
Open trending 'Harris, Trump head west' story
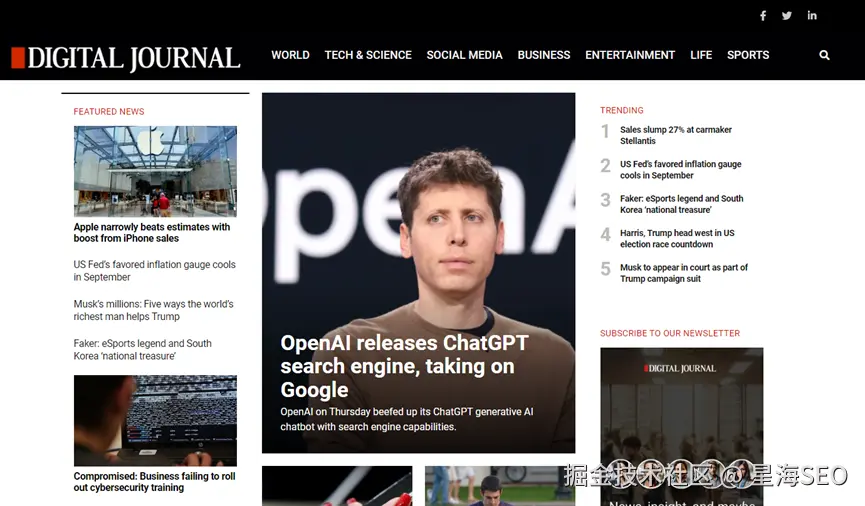point(677,238)
